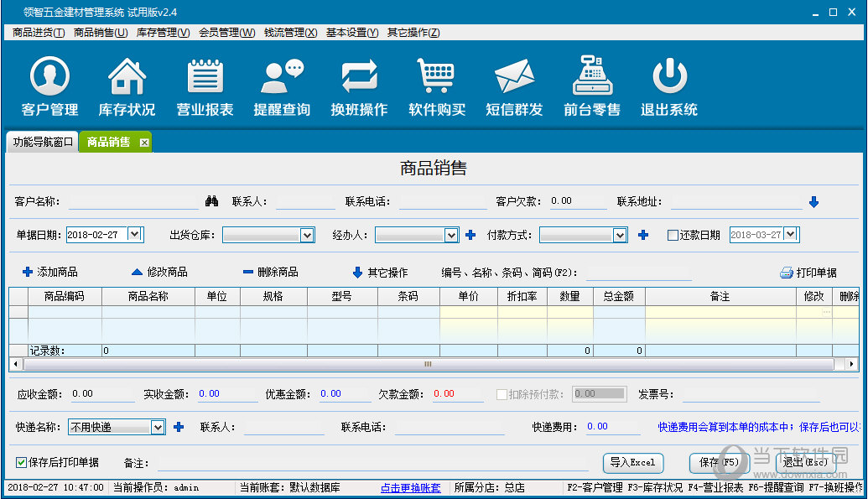Click 其它操作 down-arrow button
Image resolution: width=868 pixels, height=499 pixels.
click(x=380, y=273)
